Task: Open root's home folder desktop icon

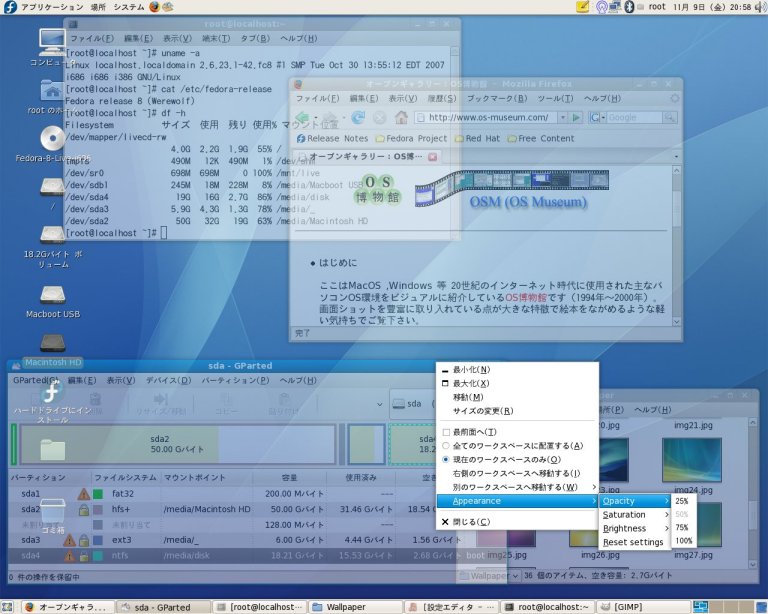Action: click(x=51, y=91)
